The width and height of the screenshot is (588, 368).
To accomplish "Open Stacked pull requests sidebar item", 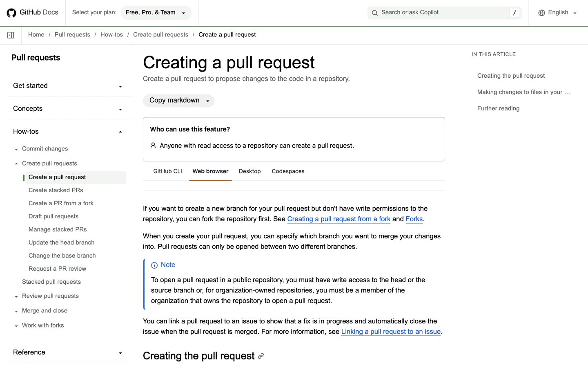I will pos(51,282).
